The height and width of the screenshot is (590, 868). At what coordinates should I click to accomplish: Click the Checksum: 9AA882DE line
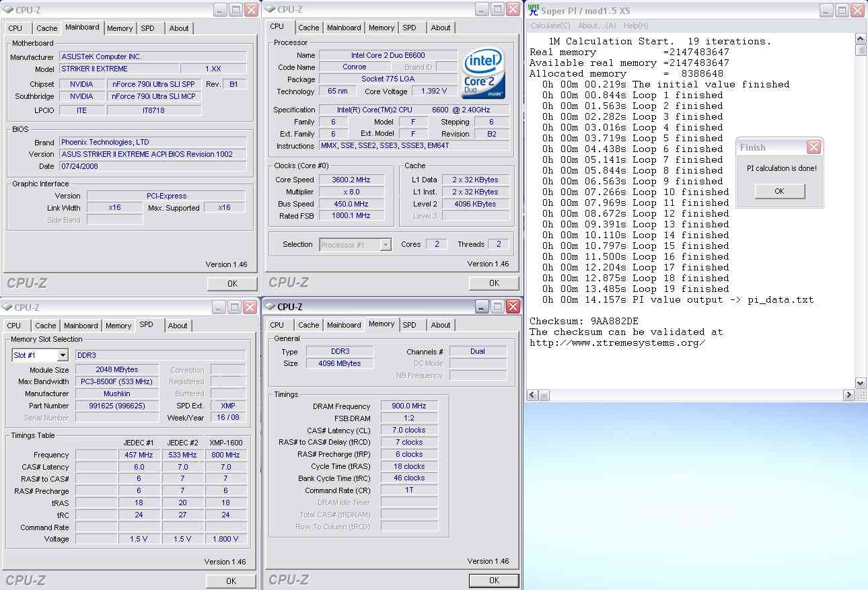[x=583, y=321]
